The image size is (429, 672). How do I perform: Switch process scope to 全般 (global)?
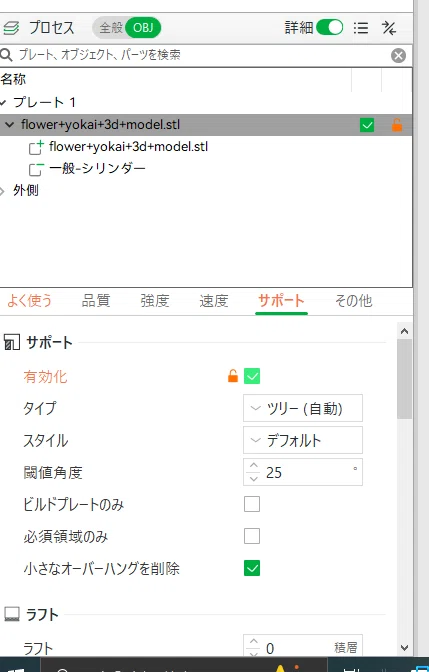click(111, 28)
